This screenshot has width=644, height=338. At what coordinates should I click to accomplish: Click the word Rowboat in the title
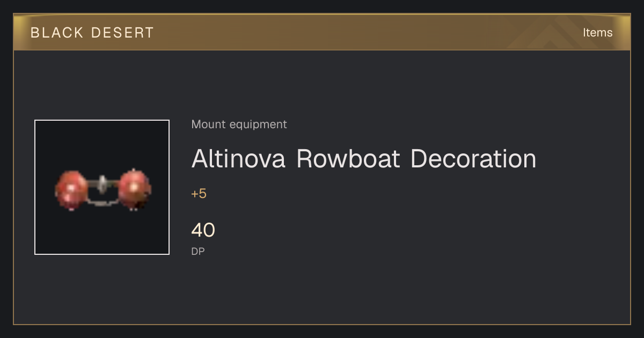(x=348, y=159)
